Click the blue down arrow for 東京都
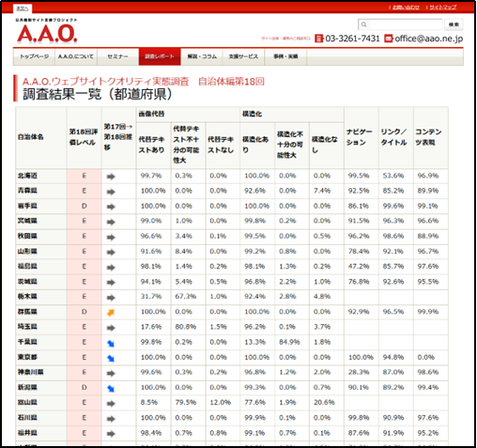Image resolution: width=477 pixels, height=448 pixels. tap(111, 358)
